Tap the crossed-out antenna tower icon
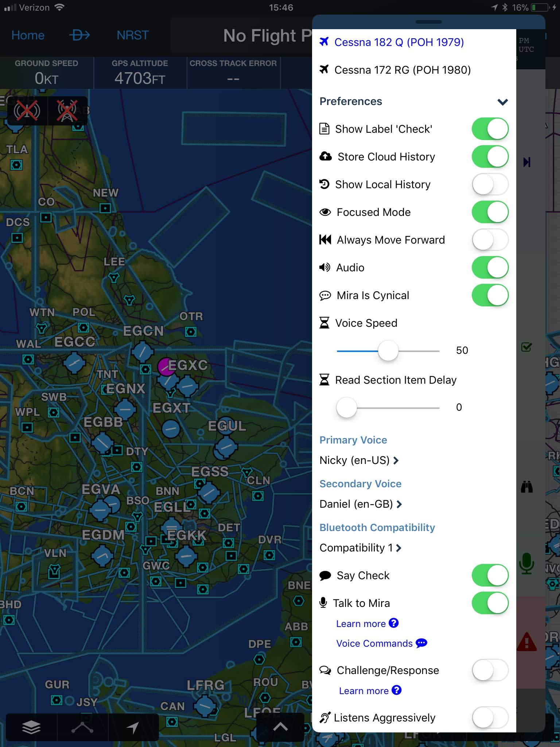This screenshot has height=747, width=560. point(67,111)
